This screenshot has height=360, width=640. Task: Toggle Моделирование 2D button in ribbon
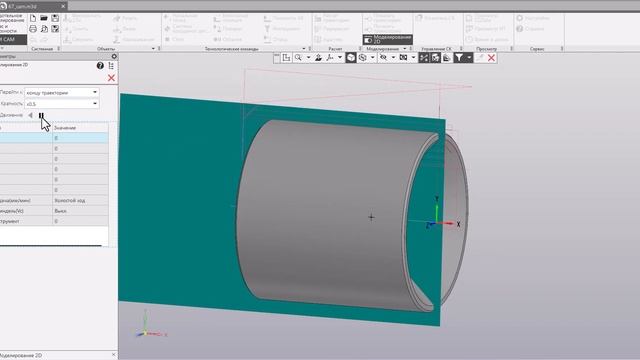tap(388, 40)
